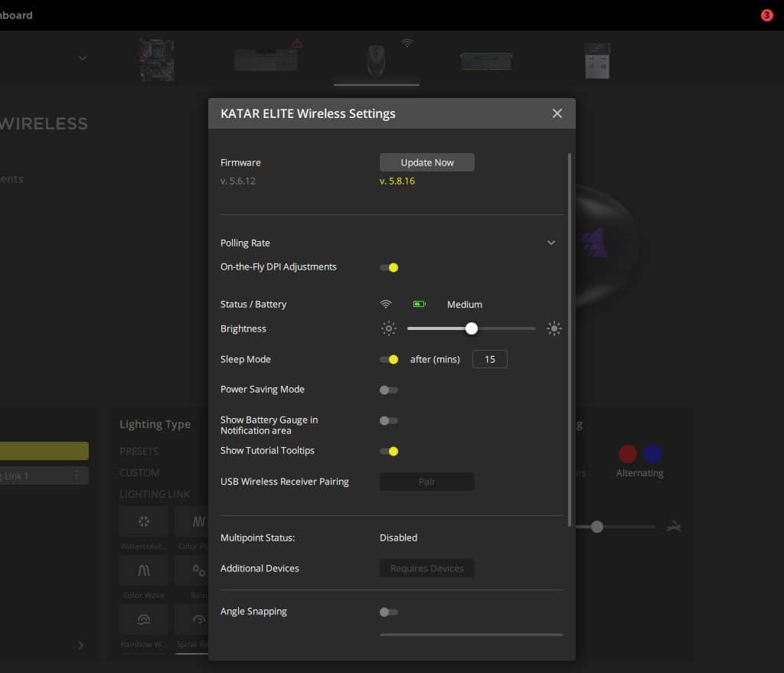Viewport: 784px width, 673px height.
Task: Turn on Angle Snapping
Action: click(389, 612)
